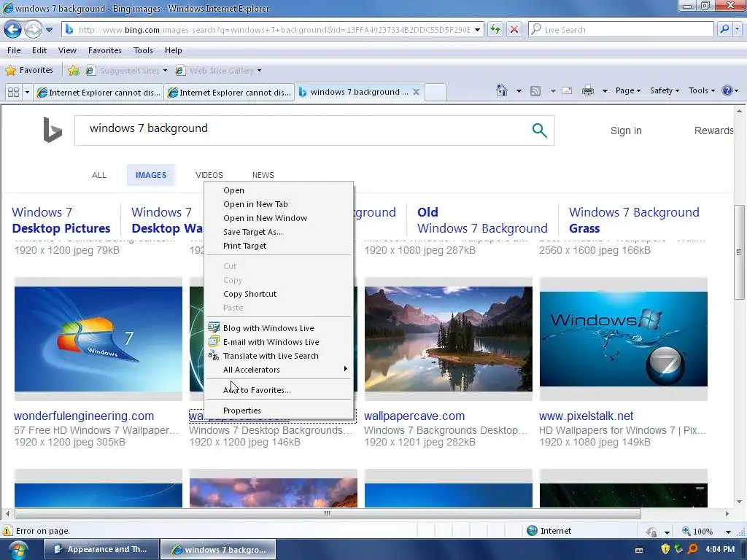Viewport: 747px width, 560px height.
Task: Click the RSS feeds icon
Action: coord(535,90)
